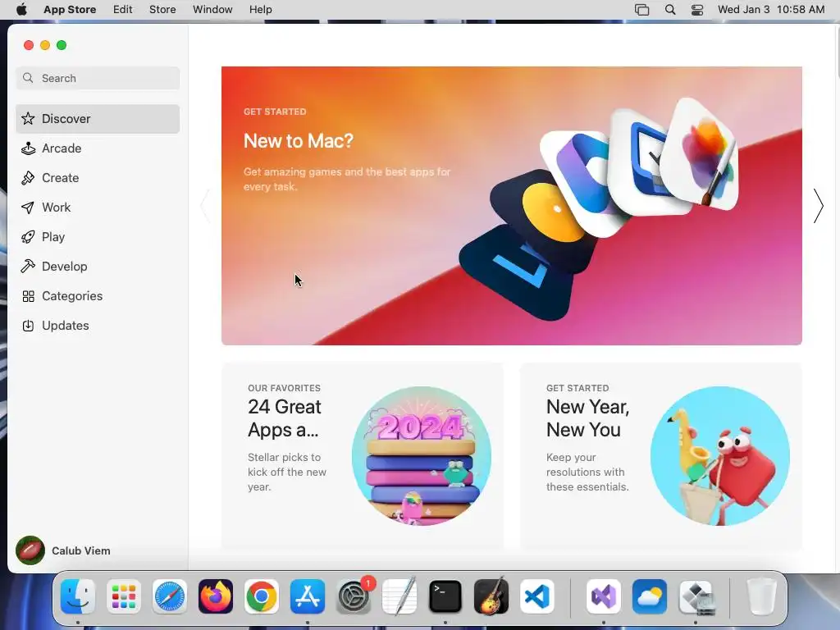Image resolution: width=840 pixels, height=630 pixels.
Task: Click App Store icon in the Dock
Action: click(x=308, y=596)
